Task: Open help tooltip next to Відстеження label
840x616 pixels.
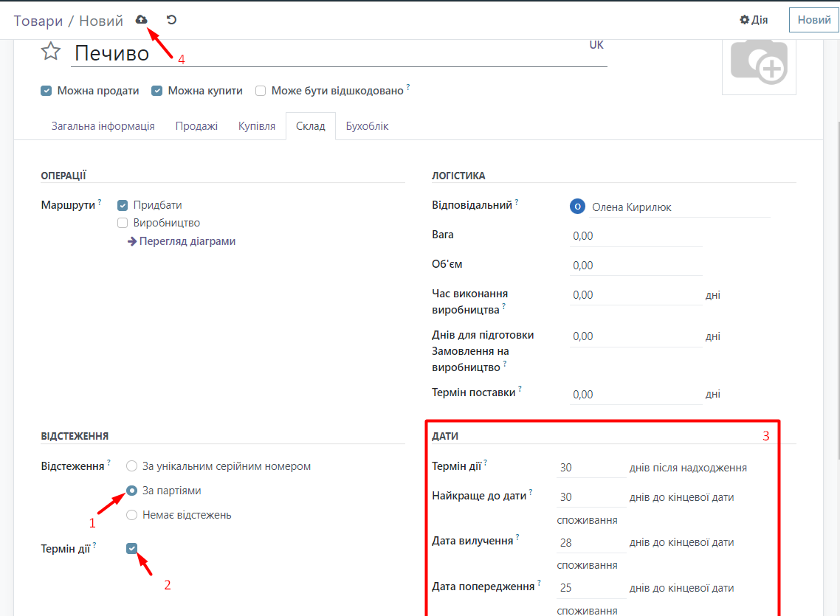Action: point(109,463)
